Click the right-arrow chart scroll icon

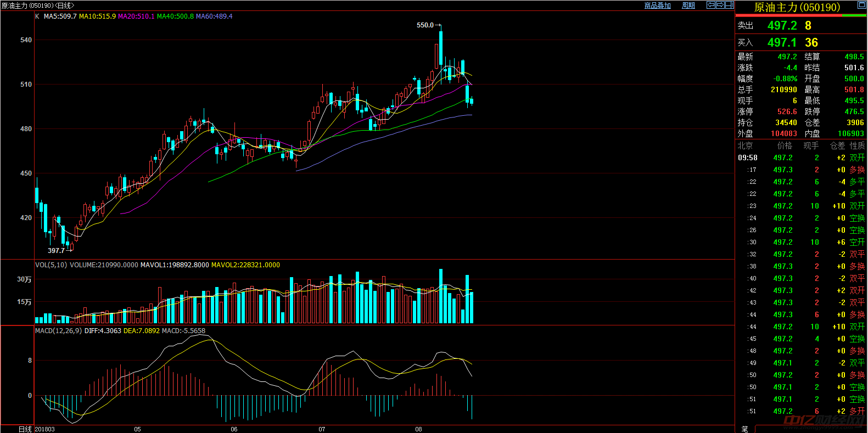pos(720,5)
